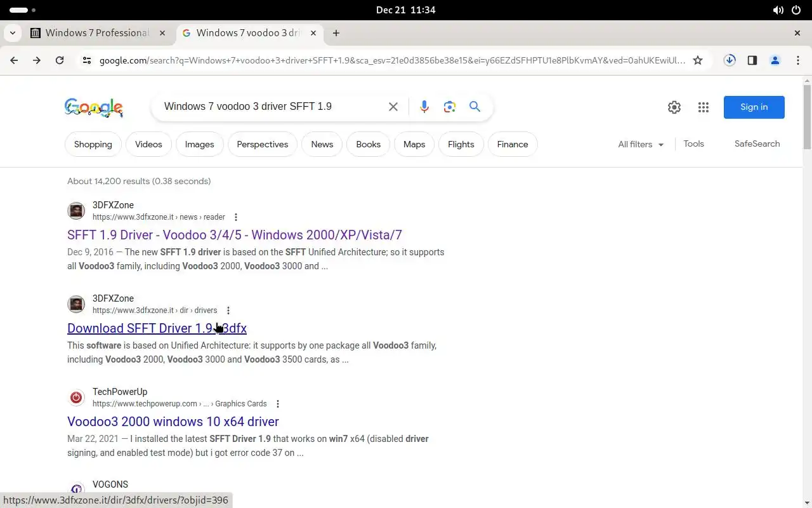View site information icon in address bar

click(87, 60)
